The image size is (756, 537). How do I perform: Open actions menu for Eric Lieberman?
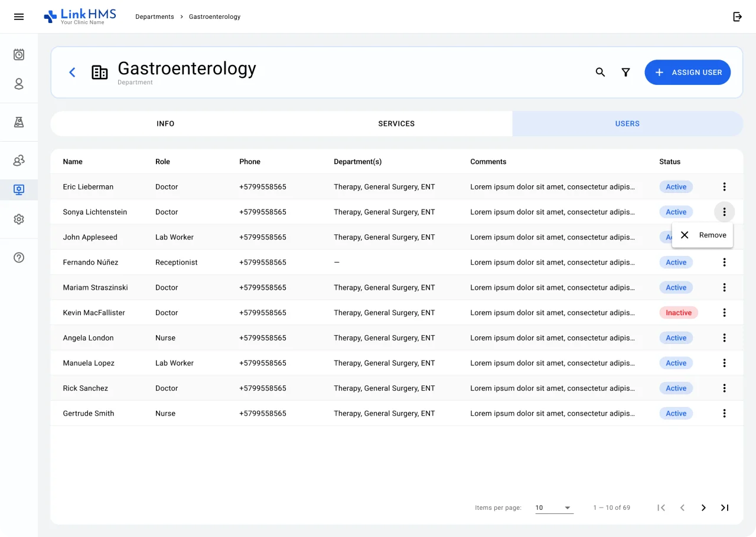coord(724,186)
